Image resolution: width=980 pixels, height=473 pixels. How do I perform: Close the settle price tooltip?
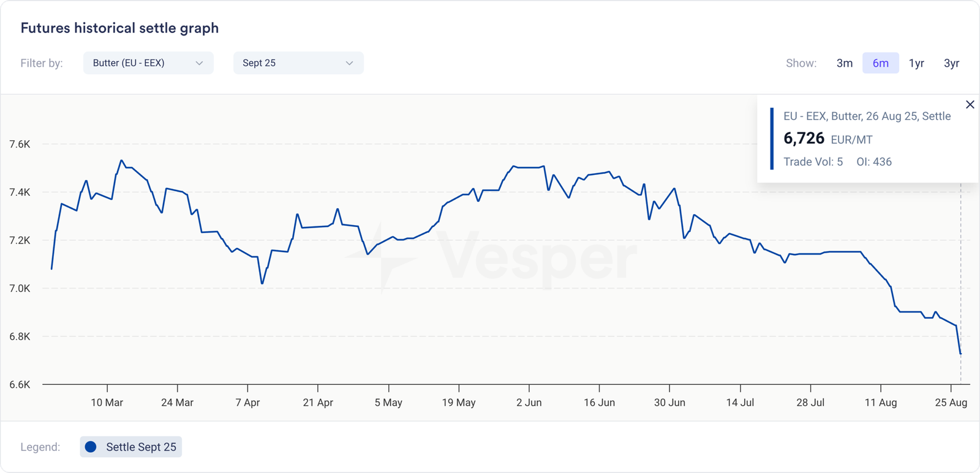pyautogui.click(x=970, y=105)
